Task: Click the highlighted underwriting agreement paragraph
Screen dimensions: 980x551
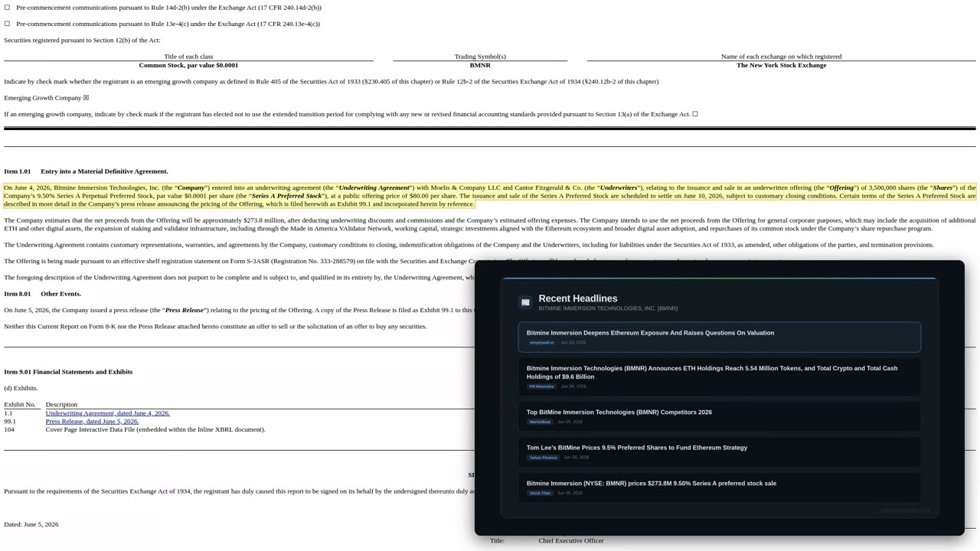Action: [490, 196]
